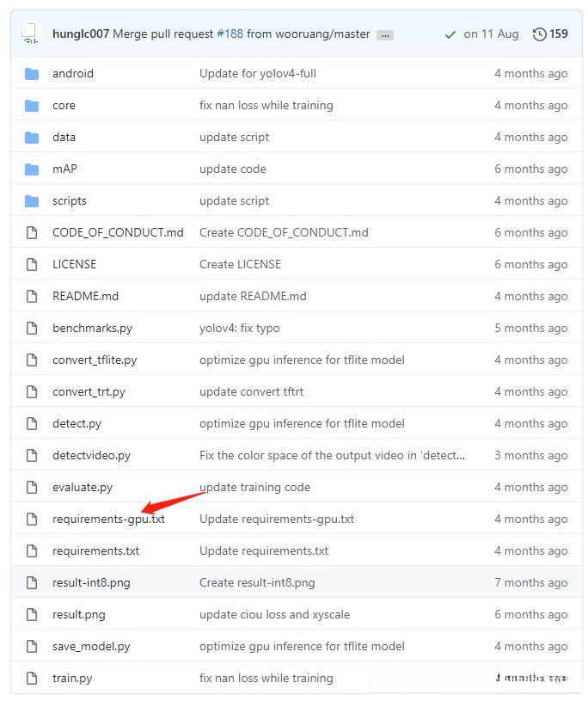Open evaluate.py file

tap(83, 487)
